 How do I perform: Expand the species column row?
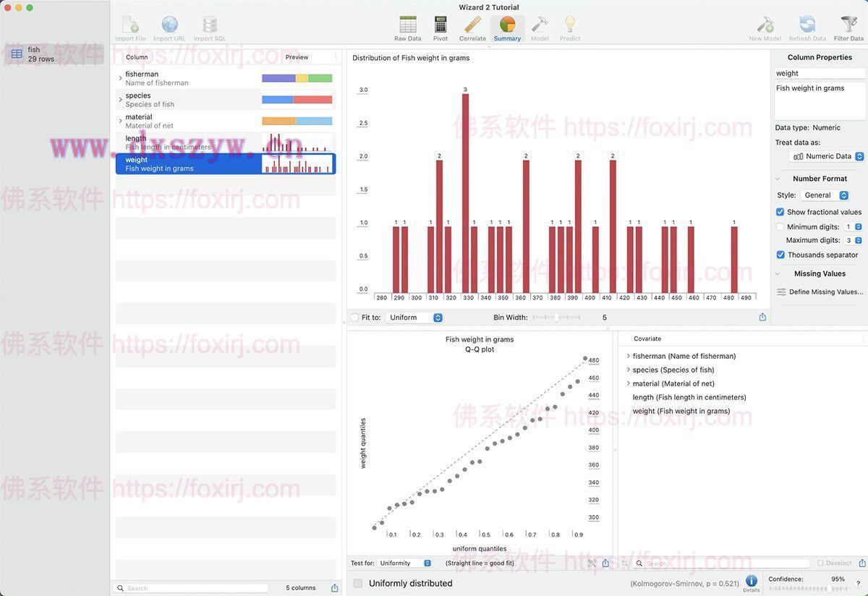[x=120, y=100]
